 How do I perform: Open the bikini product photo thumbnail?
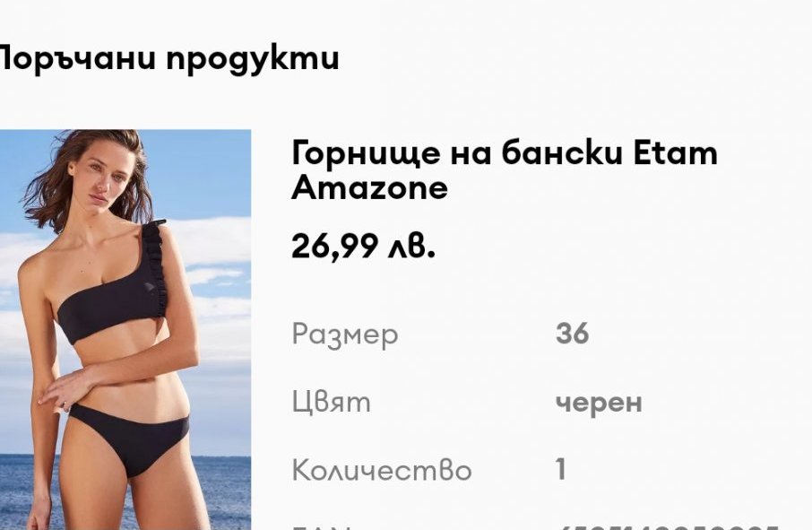[125, 329]
